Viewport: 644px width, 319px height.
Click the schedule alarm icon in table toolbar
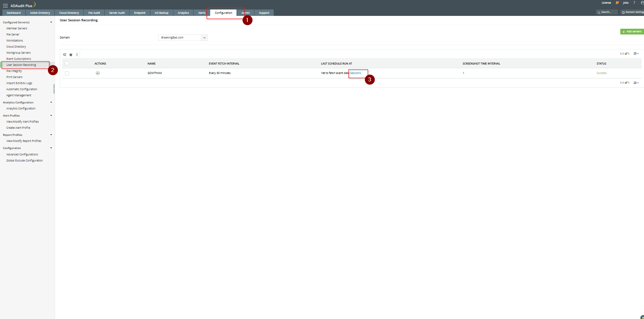coord(71,55)
